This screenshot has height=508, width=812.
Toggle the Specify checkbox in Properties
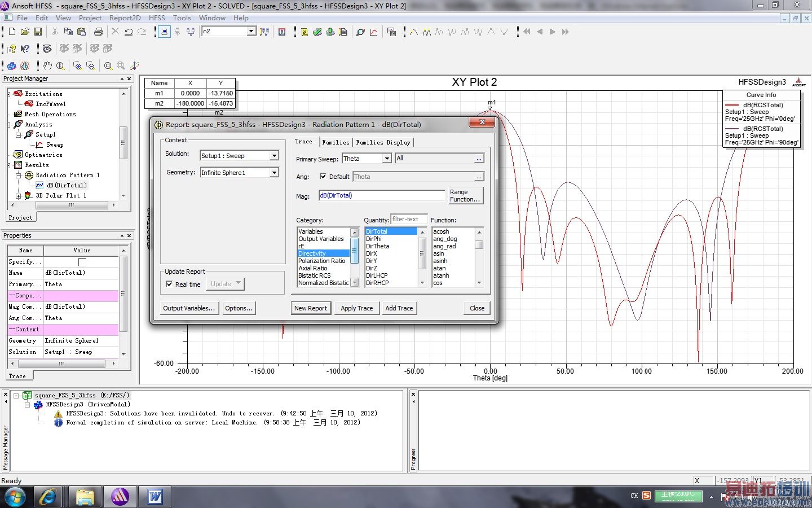click(x=82, y=262)
